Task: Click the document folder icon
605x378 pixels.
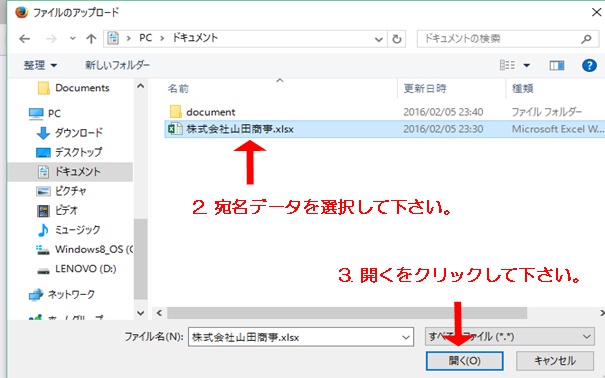Action: [175, 112]
